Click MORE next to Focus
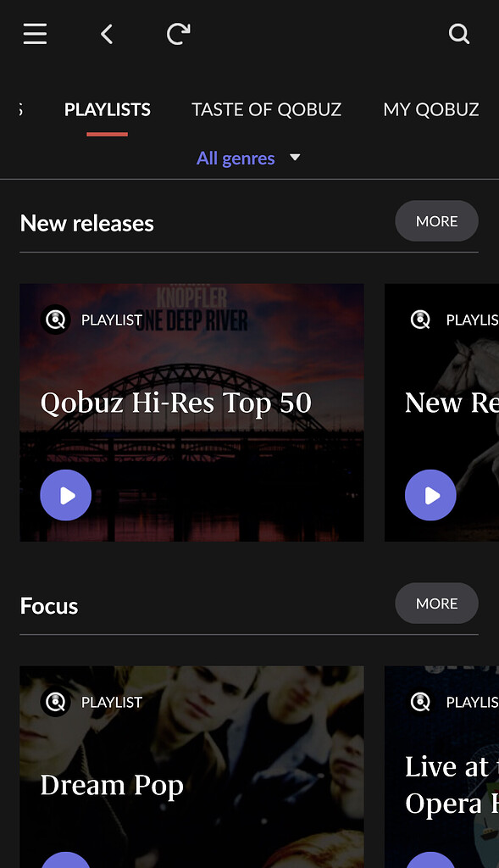Viewport: 499px width, 868px height. click(436, 603)
